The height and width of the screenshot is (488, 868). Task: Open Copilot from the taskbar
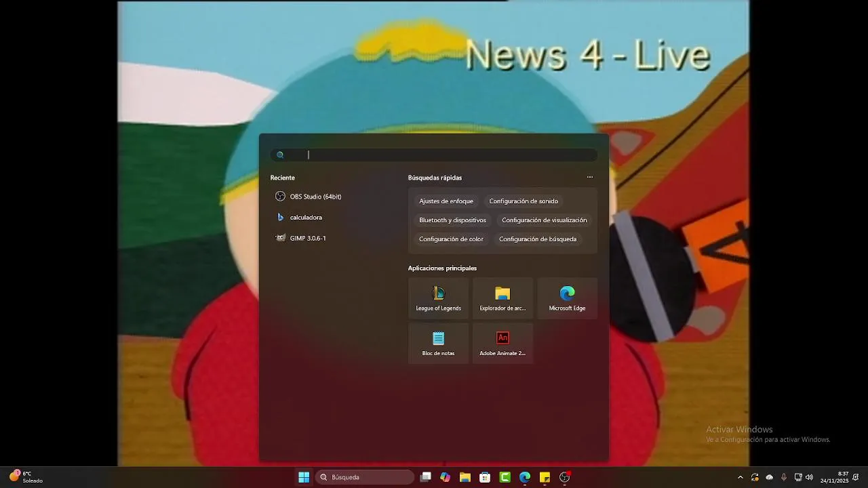[445, 477]
